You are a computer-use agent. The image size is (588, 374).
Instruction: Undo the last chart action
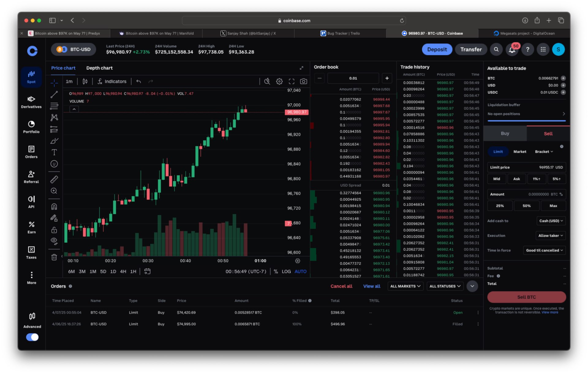(139, 81)
